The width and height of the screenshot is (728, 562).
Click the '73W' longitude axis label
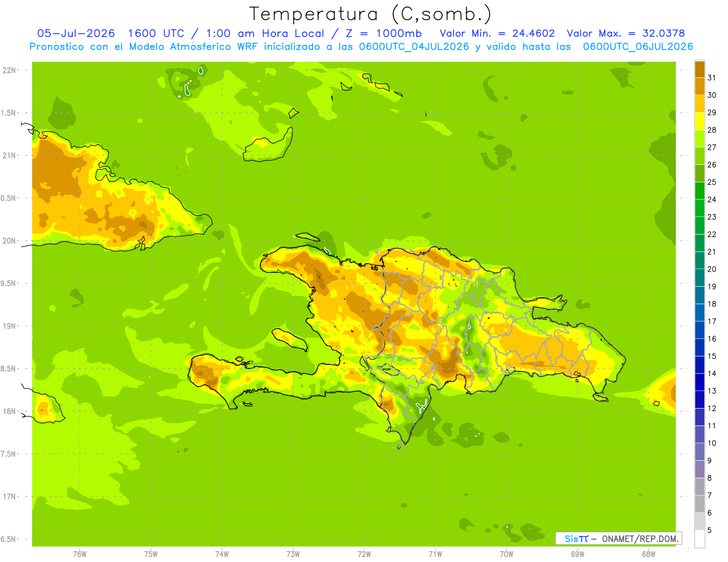pyautogui.click(x=293, y=554)
